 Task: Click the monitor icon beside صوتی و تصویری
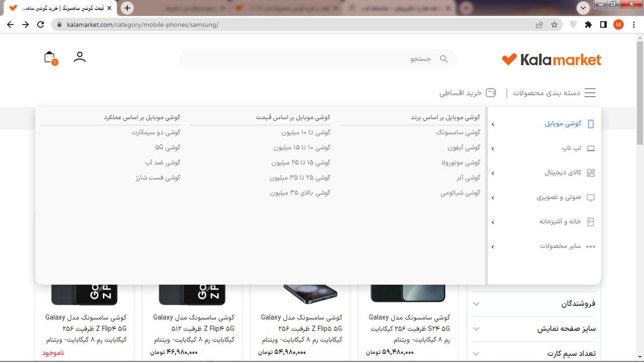592,197
